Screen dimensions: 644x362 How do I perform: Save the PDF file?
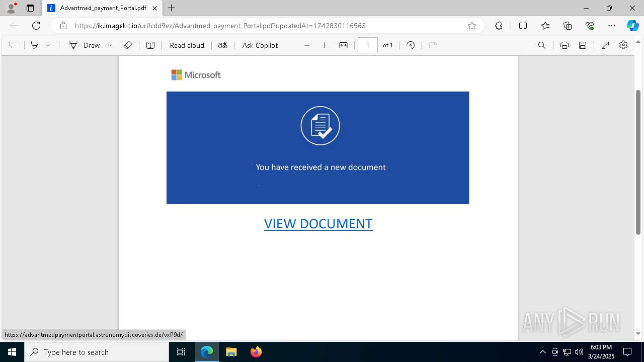(583, 45)
